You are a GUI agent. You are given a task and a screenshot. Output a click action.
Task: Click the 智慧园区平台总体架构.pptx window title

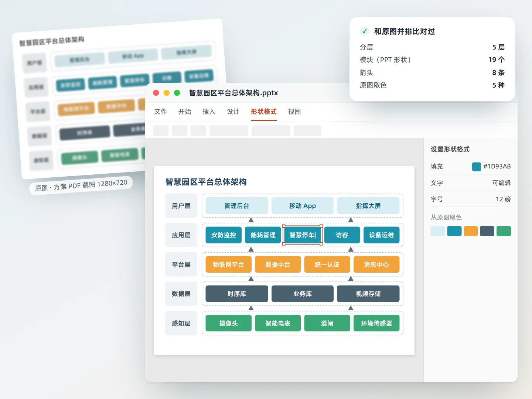pos(233,93)
